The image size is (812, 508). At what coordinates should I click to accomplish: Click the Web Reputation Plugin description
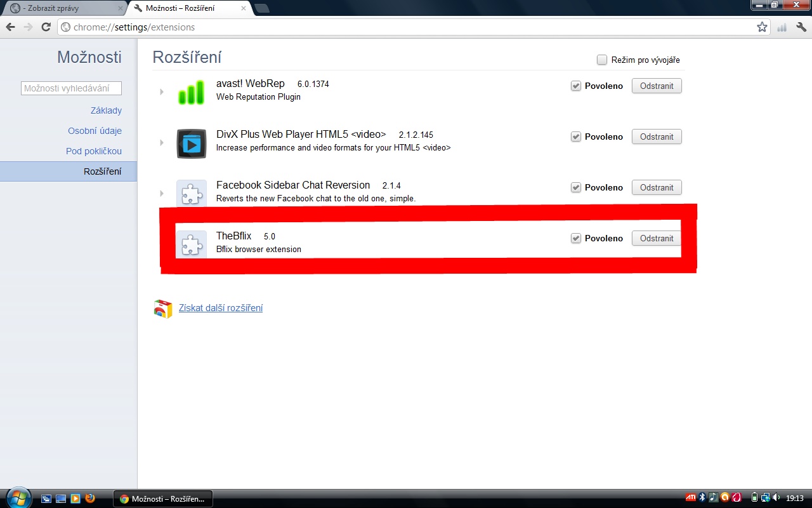pyautogui.click(x=258, y=97)
